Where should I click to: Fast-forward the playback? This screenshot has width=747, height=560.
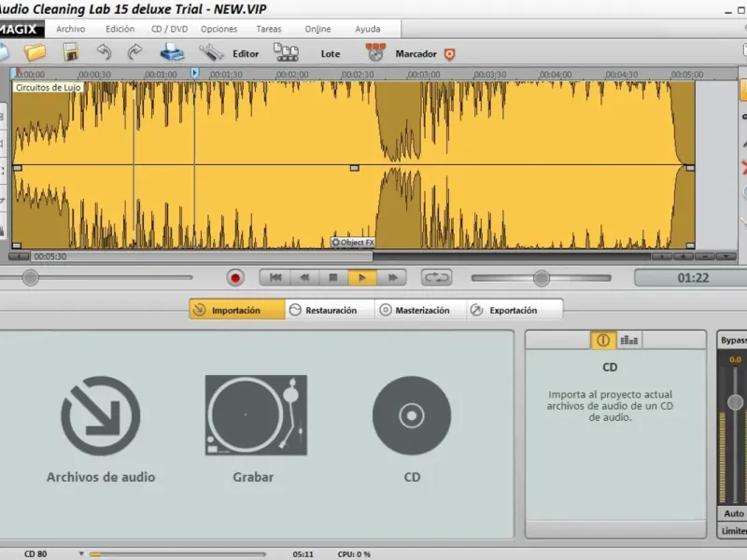pos(392,277)
